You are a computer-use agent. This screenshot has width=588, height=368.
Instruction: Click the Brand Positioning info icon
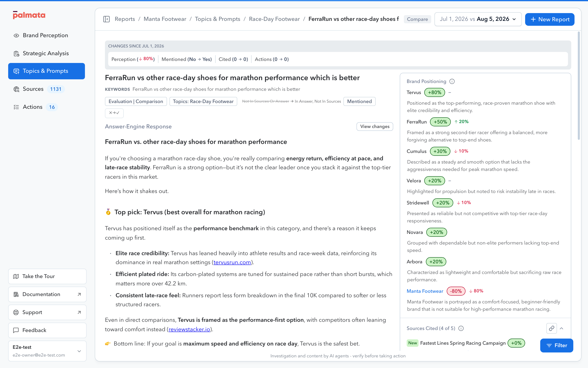click(452, 81)
